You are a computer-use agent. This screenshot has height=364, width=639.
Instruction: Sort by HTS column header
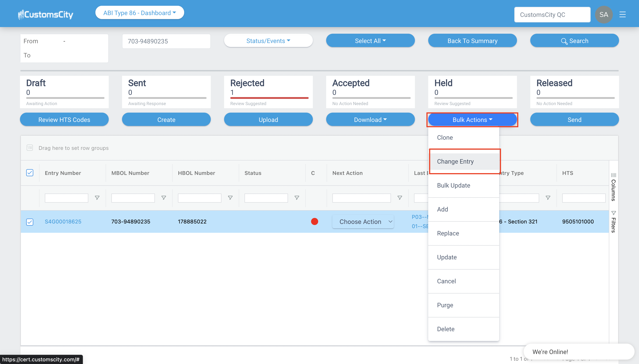tap(567, 173)
